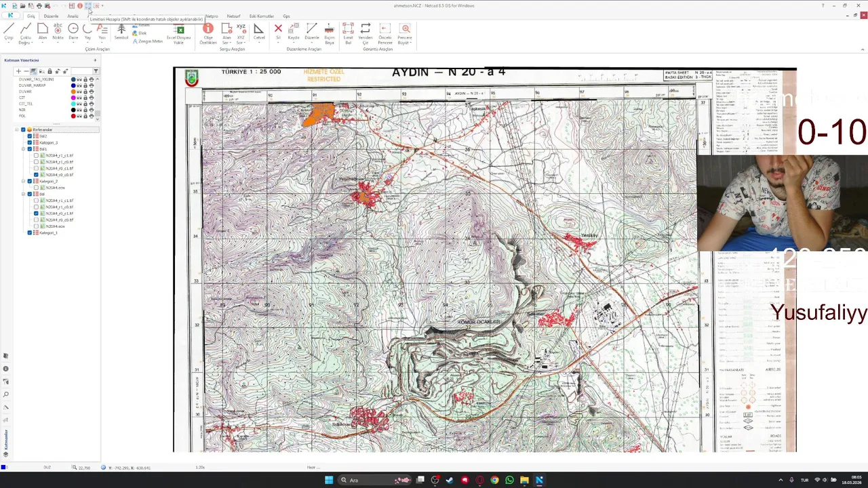Click the layer filter funnel icon
The height and width of the screenshot is (488, 868).
pos(96,71)
